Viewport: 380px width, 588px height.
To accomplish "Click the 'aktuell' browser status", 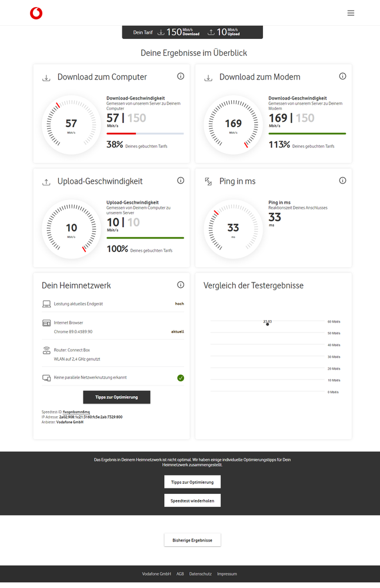I will pos(178,331).
